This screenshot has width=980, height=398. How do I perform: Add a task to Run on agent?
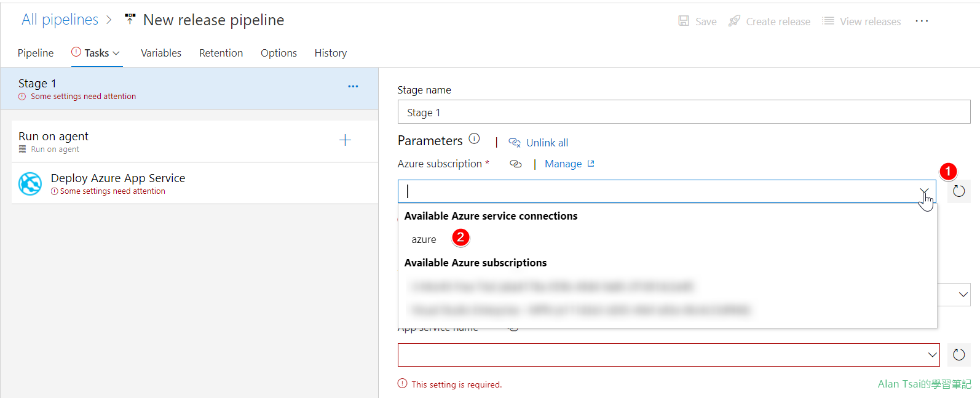click(x=345, y=140)
